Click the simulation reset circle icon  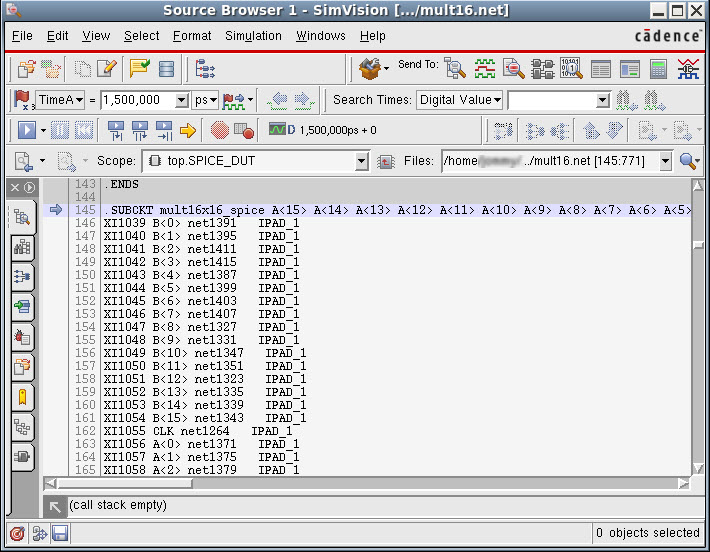click(219, 130)
